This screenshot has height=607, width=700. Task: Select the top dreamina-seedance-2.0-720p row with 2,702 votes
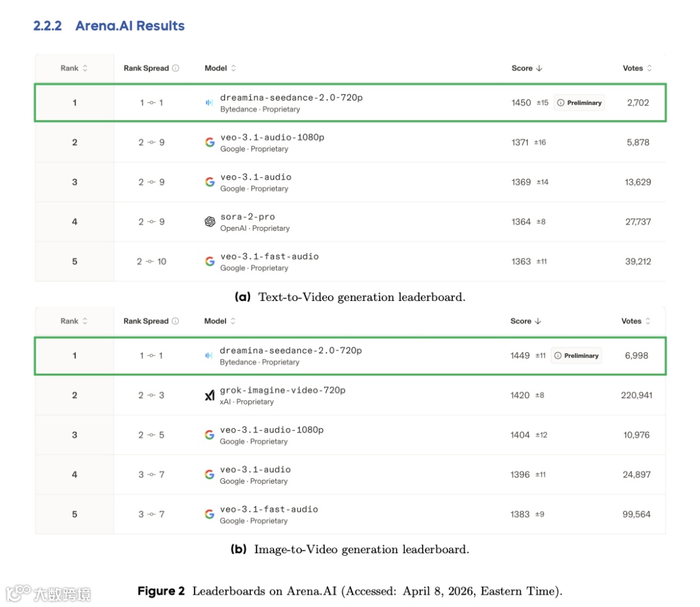[350, 102]
